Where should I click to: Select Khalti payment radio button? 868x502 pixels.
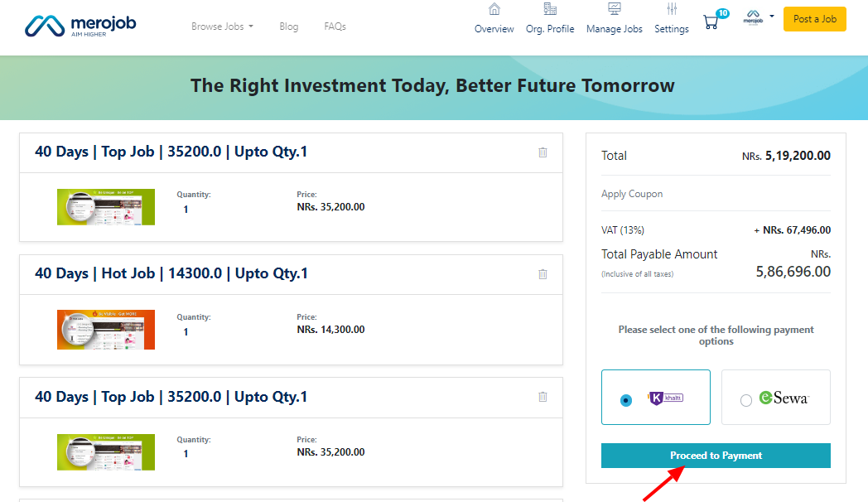coord(626,400)
